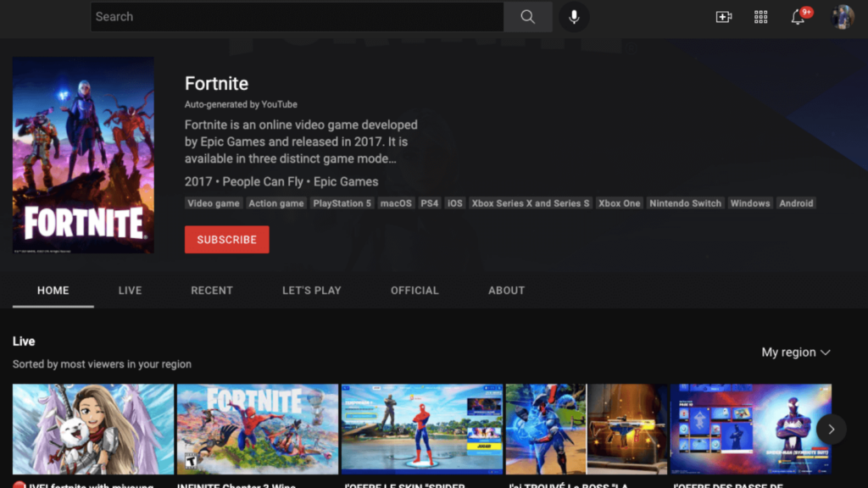Open the anime girl with dog live thumbnail
This screenshot has width=868, height=488.
pyautogui.click(x=93, y=429)
